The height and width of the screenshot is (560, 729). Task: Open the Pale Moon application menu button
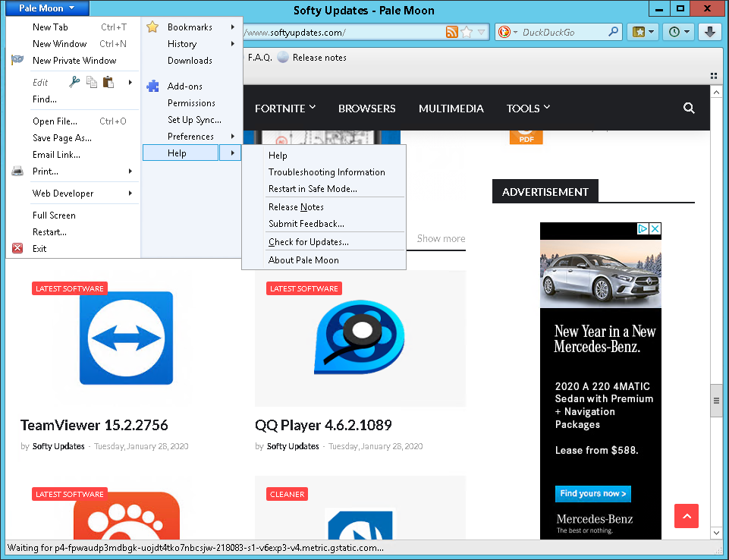coord(47,8)
